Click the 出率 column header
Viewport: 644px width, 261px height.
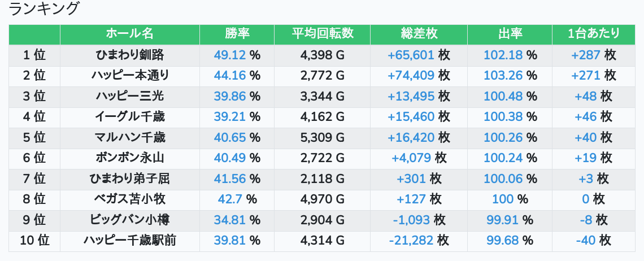pos(510,34)
